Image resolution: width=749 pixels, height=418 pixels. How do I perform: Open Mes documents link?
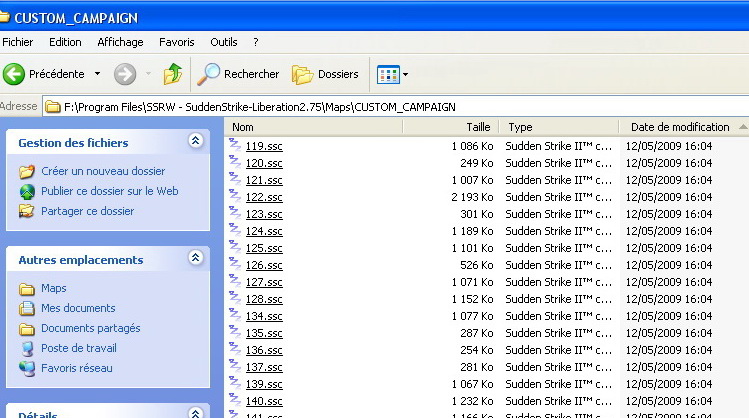coord(78,308)
